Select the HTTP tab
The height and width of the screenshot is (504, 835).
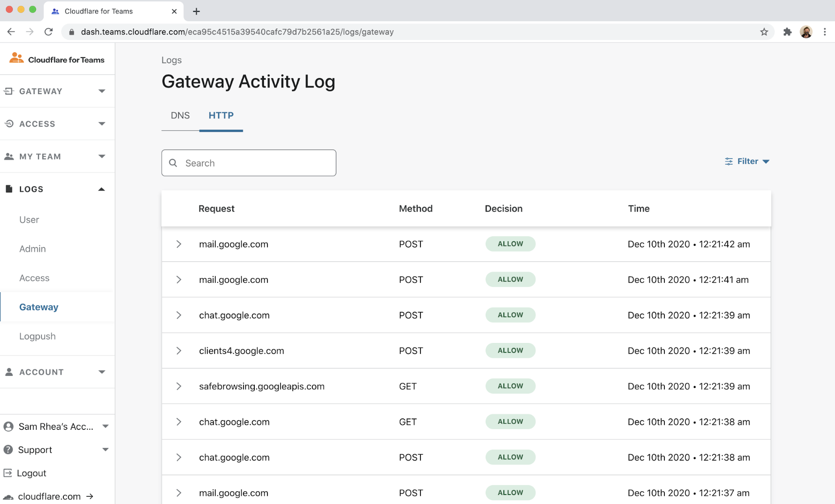[221, 115]
